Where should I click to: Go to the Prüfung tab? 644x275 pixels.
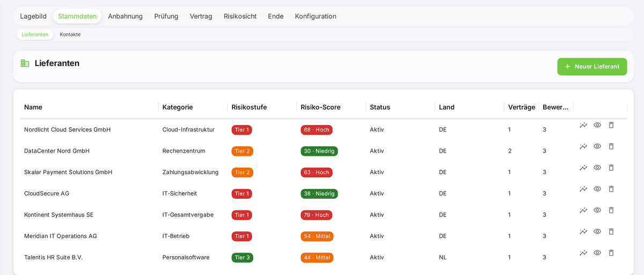click(166, 16)
